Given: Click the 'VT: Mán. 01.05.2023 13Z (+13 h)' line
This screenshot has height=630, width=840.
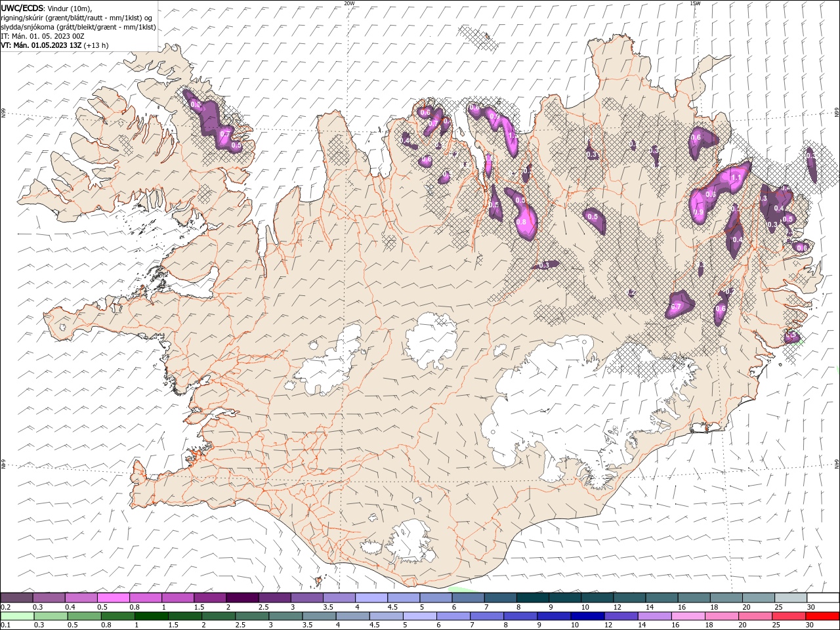Looking at the screenshot, I should point(54,45).
